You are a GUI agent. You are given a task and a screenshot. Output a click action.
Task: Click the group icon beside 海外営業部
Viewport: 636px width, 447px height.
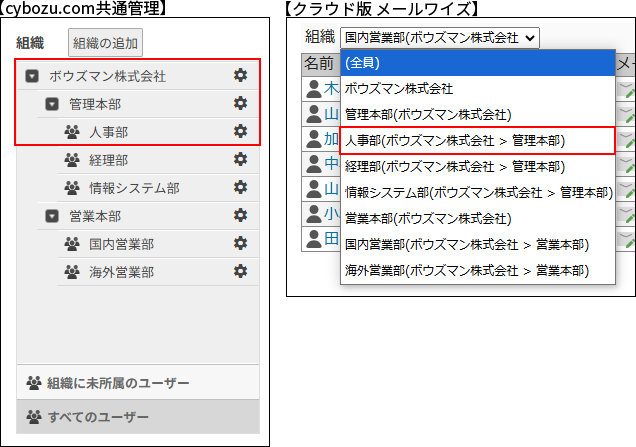pyautogui.click(x=72, y=272)
